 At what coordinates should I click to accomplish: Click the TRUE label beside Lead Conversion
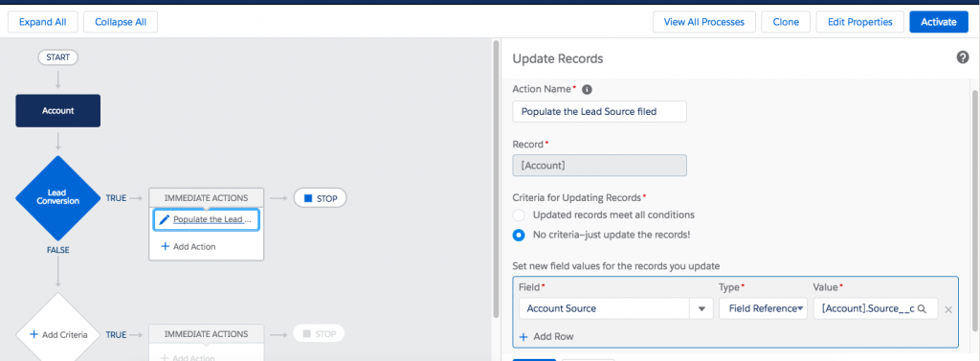pyautogui.click(x=116, y=198)
